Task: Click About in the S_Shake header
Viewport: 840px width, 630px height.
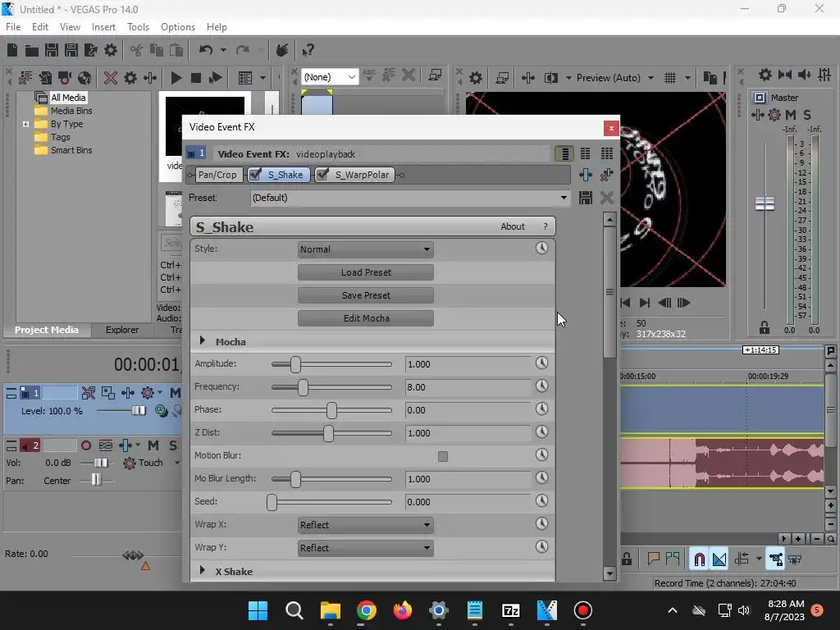Action: pyautogui.click(x=513, y=226)
